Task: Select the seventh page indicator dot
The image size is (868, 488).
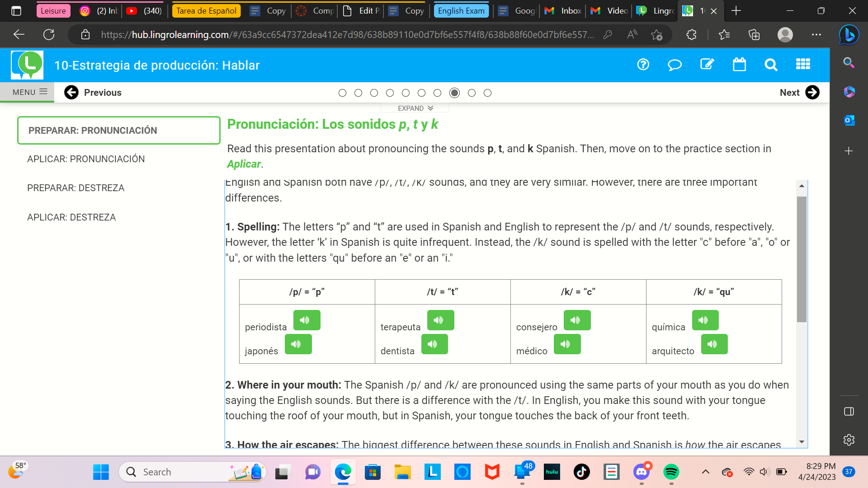Action: [437, 93]
